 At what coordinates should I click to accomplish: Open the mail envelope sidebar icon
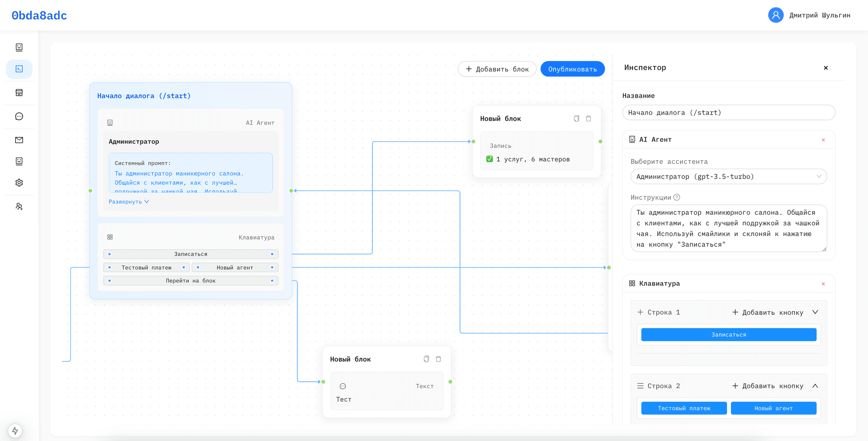(x=19, y=140)
